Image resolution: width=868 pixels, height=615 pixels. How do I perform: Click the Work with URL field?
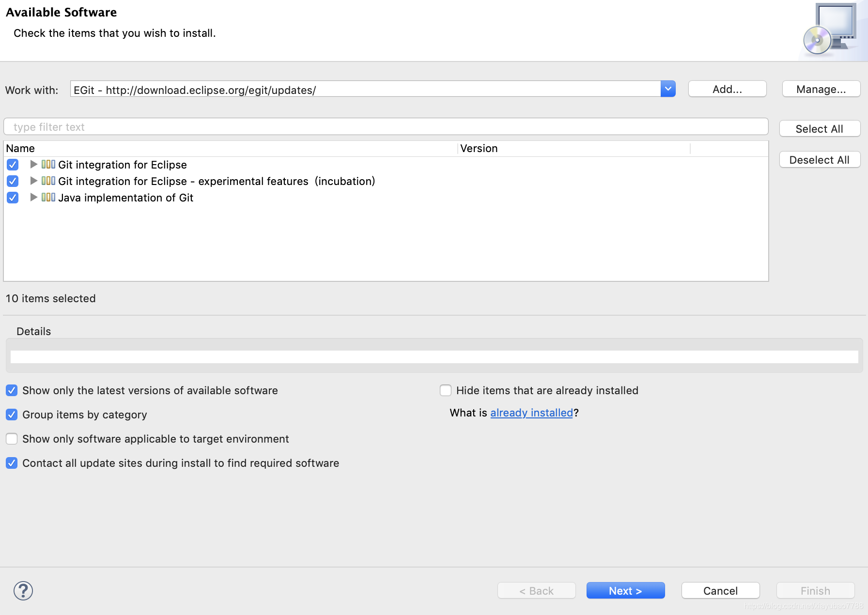point(366,89)
